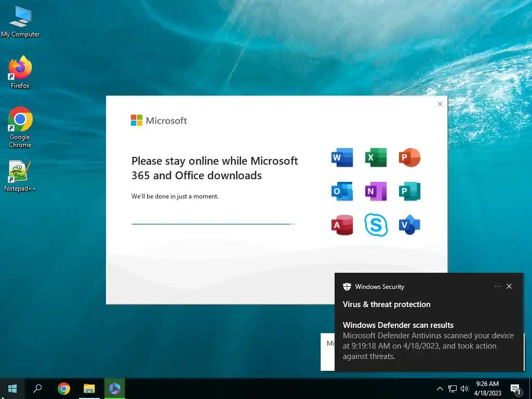
Task: Open the Windows Defender scan results message
Action: point(428,341)
